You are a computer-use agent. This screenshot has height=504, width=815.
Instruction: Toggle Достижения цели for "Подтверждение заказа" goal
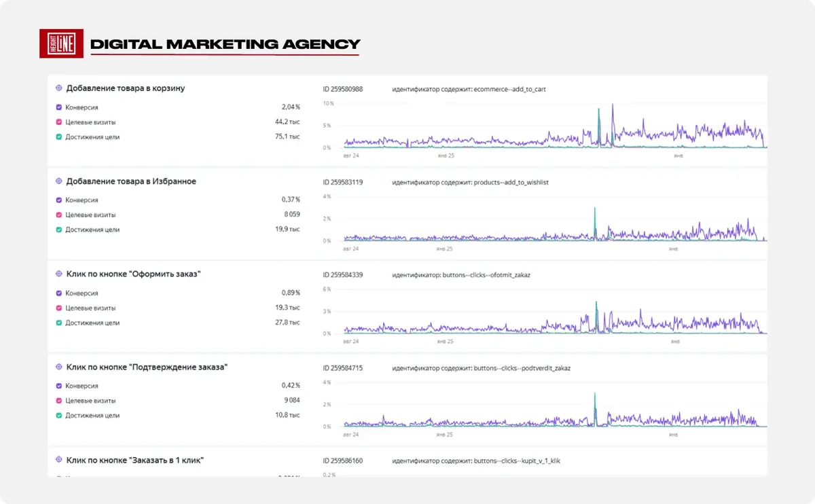pyautogui.click(x=59, y=415)
